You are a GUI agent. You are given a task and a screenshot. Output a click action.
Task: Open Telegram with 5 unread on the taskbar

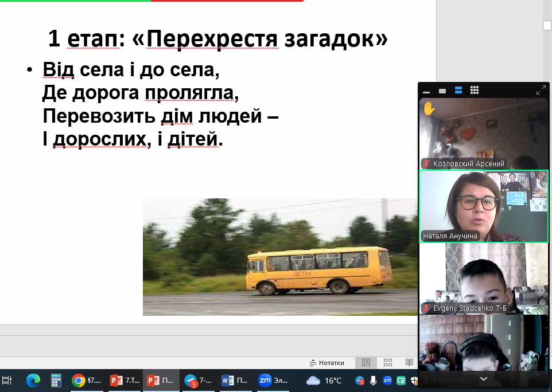click(198, 381)
